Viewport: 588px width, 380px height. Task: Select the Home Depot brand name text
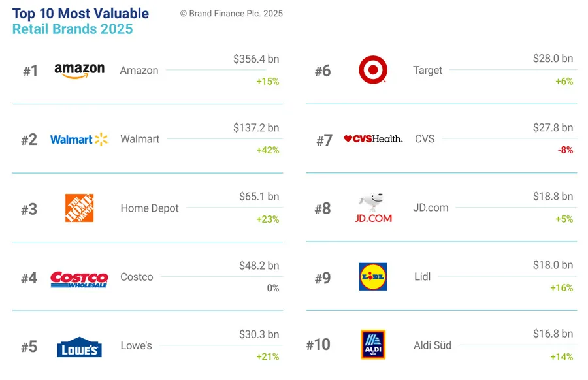[x=150, y=208]
